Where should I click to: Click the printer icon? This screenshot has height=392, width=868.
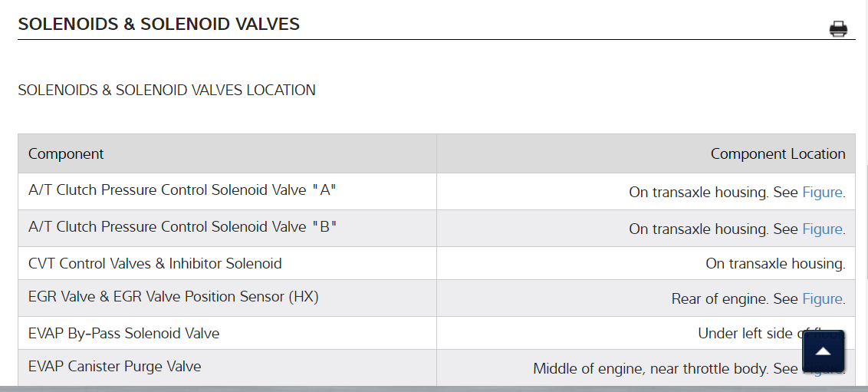838,30
